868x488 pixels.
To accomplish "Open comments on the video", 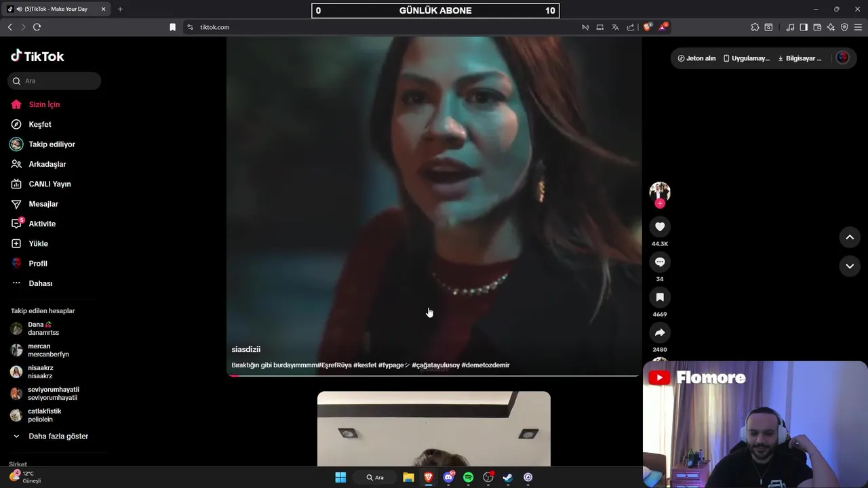I will tap(660, 262).
